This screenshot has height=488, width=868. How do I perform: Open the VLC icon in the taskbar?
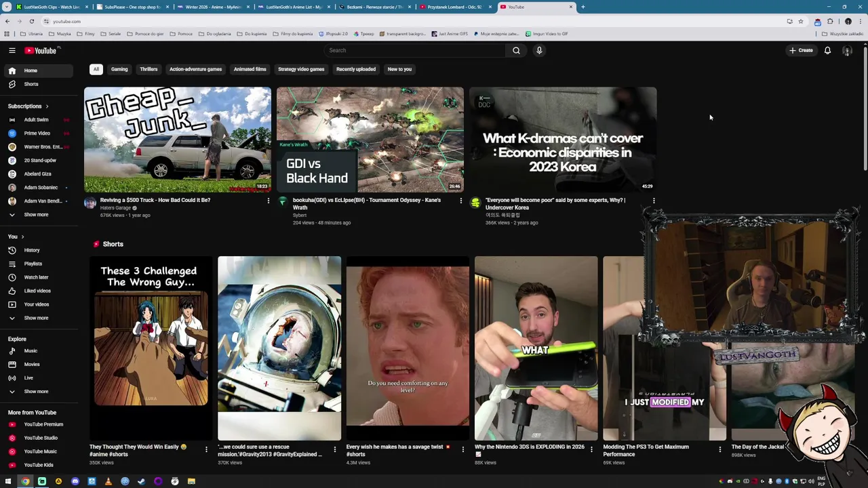click(x=108, y=481)
